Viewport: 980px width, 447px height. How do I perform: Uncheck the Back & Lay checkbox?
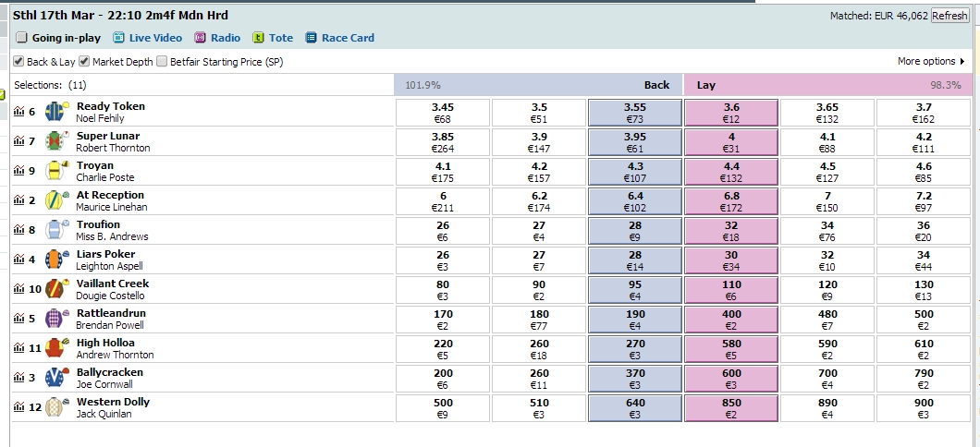18,62
